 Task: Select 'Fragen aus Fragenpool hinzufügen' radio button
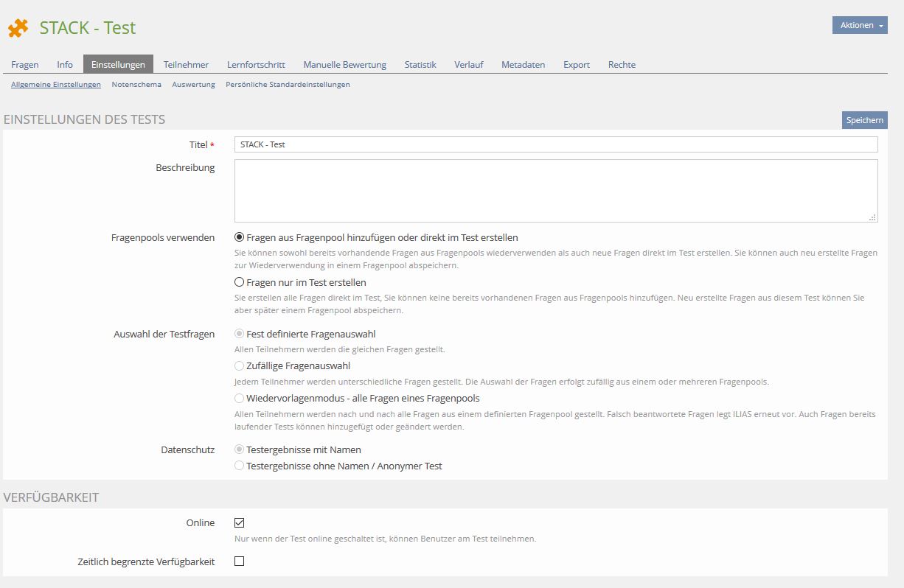(x=239, y=237)
